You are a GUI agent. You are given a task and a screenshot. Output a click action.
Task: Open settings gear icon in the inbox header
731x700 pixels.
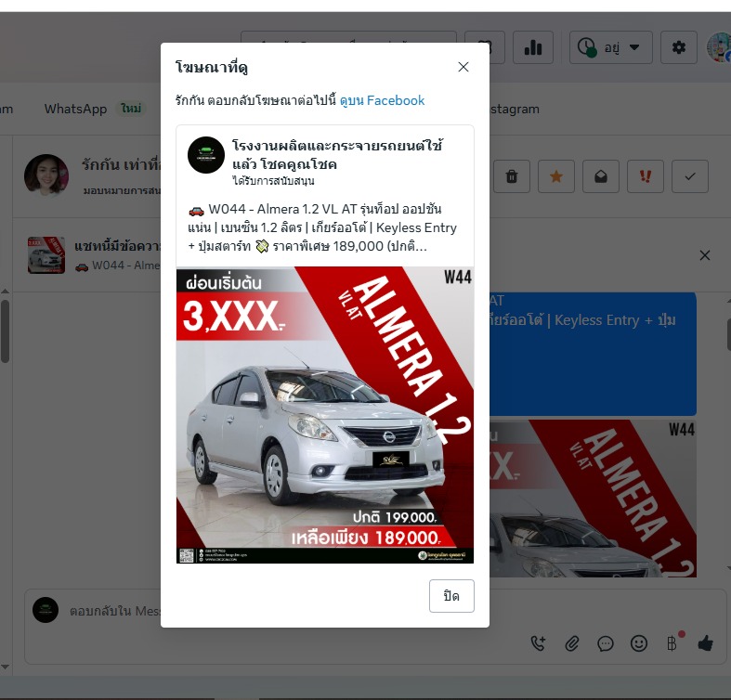pyautogui.click(x=679, y=47)
